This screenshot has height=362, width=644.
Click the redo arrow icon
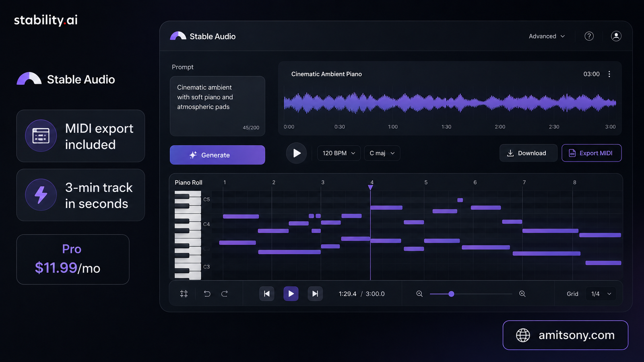[x=225, y=294]
